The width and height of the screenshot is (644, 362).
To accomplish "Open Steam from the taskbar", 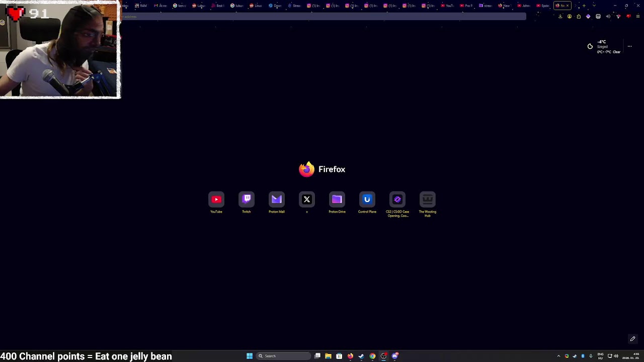I will tap(361, 356).
